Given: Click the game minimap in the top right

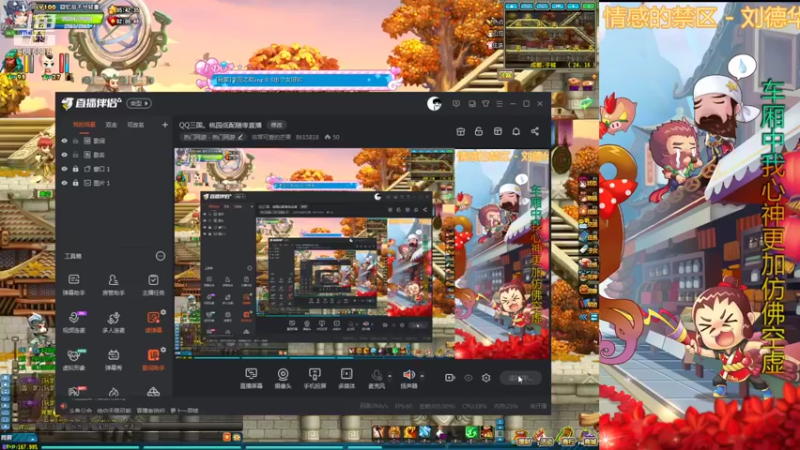Looking at the screenshot, I should click(550, 38).
